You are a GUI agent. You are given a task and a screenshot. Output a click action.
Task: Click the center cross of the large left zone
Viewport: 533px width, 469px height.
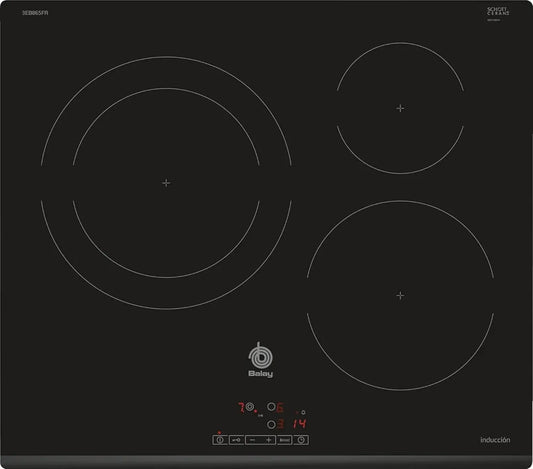click(166, 183)
